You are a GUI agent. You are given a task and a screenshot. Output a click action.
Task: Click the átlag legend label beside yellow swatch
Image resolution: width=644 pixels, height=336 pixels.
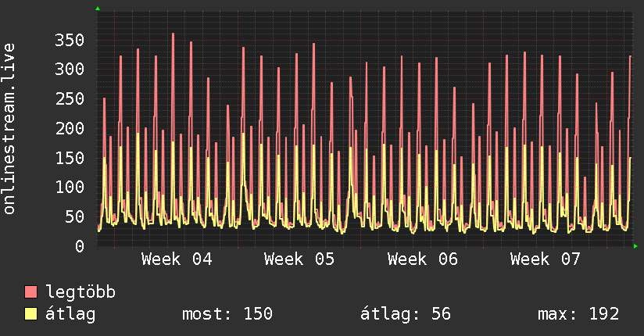pyautogui.click(x=70, y=314)
